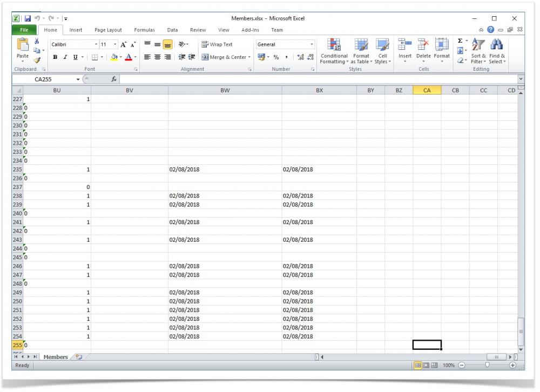This screenshot has height=392, width=540.
Task: Click the zoom slider in status bar
Action: [x=487, y=366]
